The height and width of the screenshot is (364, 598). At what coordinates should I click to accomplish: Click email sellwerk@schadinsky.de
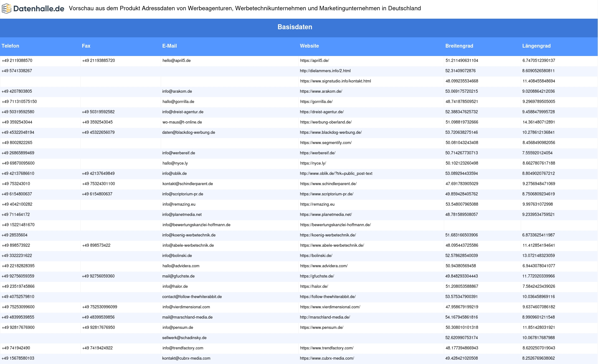(x=184, y=338)
